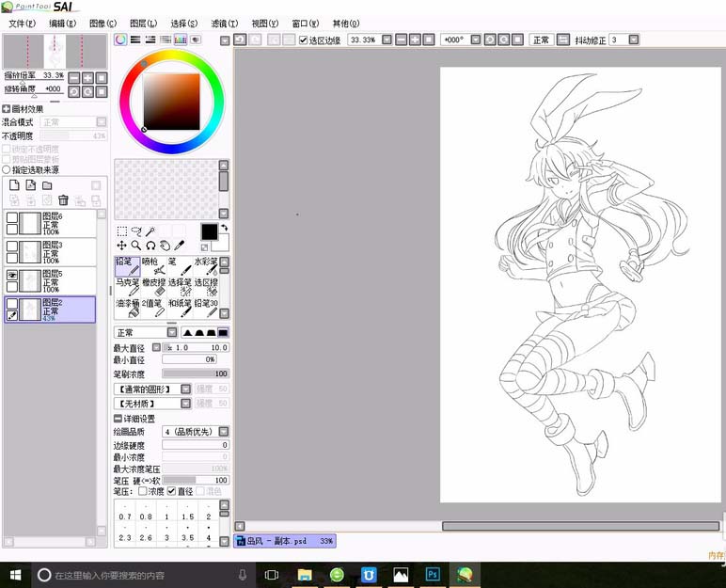Viewport: 726px width, 588px height.
Task: Adjust the 笔刷浓度 density slider
Action: (x=196, y=373)
